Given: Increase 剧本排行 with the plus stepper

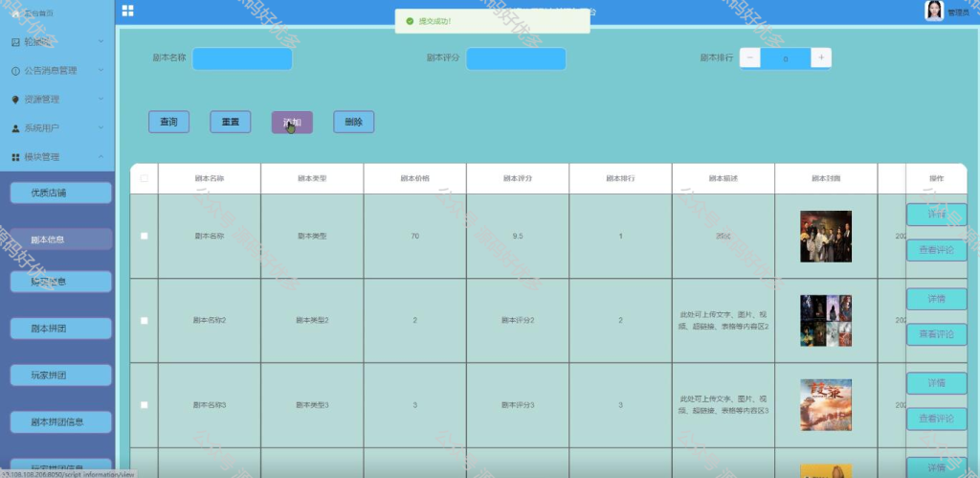Looking at the screenshot, I should (820, 58).
